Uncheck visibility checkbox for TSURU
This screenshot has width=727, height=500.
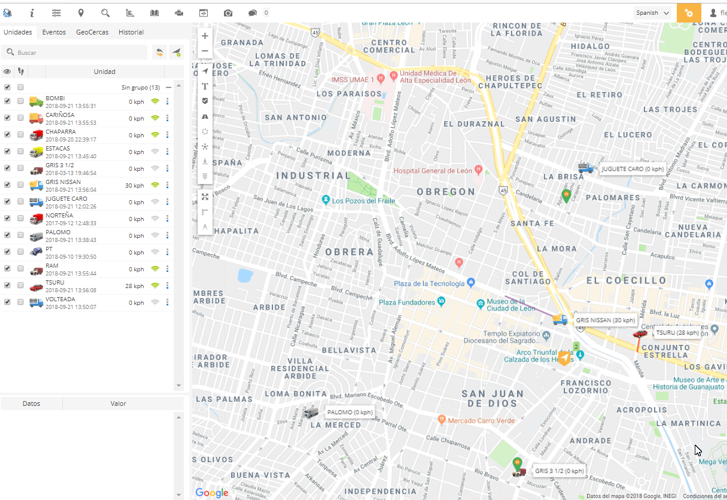coord(8,286)
